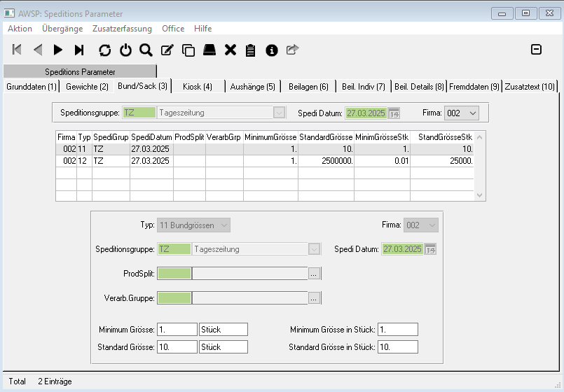Open the Zusatzerfassung menu

(x=123, y=29)
